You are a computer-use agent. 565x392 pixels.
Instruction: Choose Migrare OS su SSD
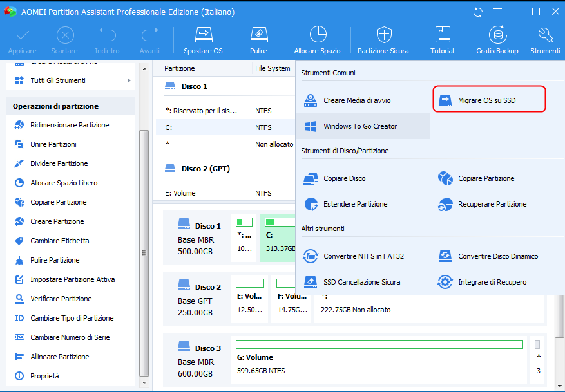(x=489, y=99)
